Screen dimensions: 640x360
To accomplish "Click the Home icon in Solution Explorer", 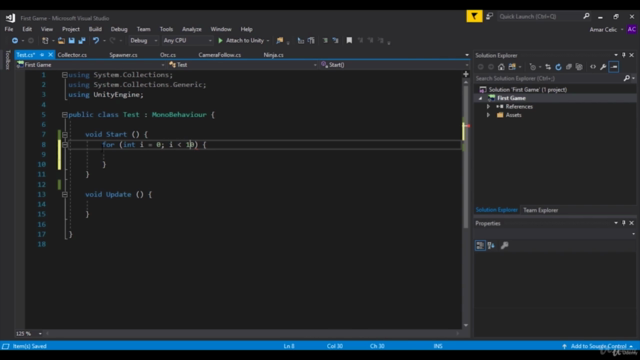I will [x=501, y=67].
